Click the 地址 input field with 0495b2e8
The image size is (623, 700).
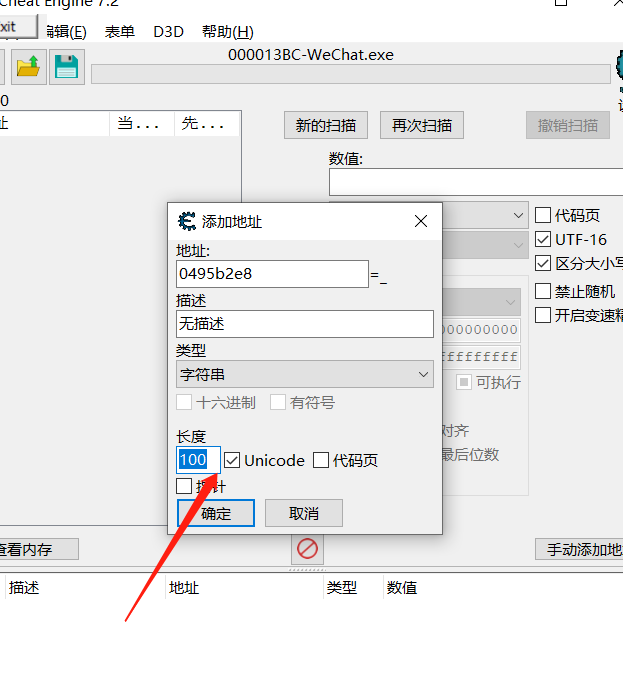coord(272,274)
